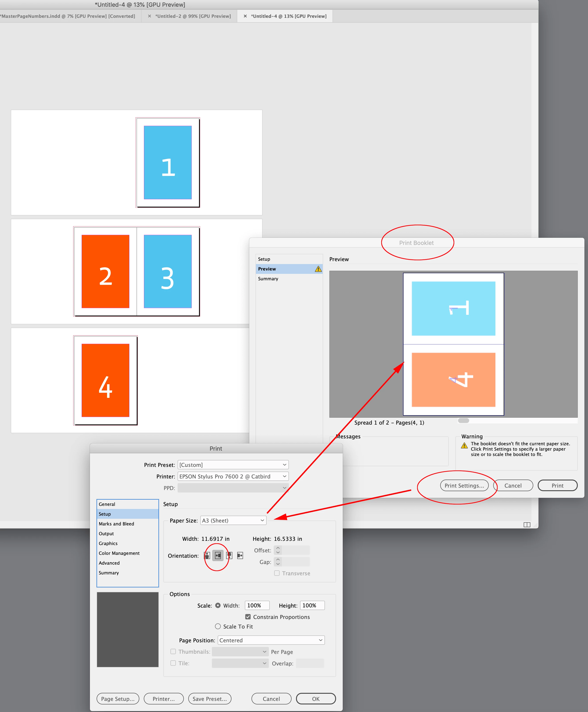Select reverse portrait orientation icon
Screen dimensions: 588x712
click(x=229, y=555)
